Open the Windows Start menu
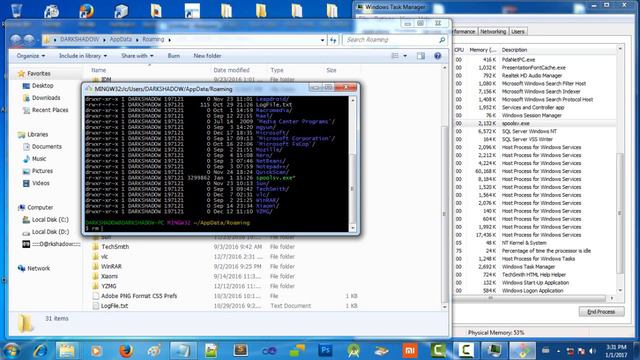Screen dimensions: 640x360 pos(11,351)
